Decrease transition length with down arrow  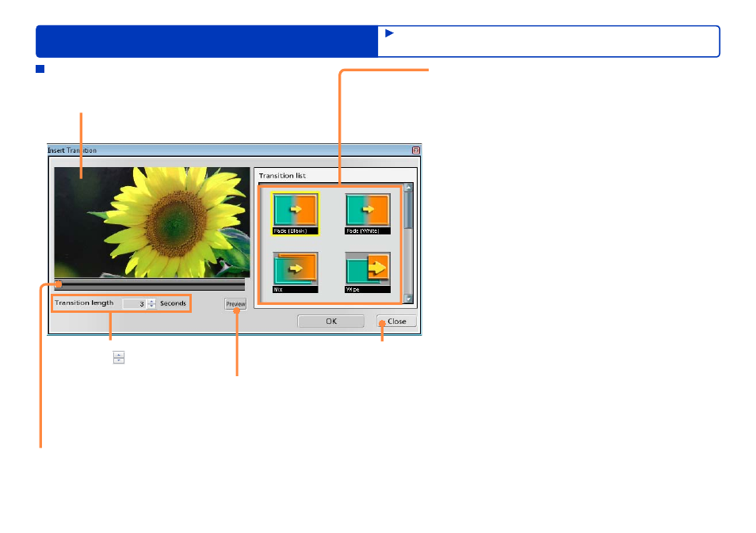[152, 306]
